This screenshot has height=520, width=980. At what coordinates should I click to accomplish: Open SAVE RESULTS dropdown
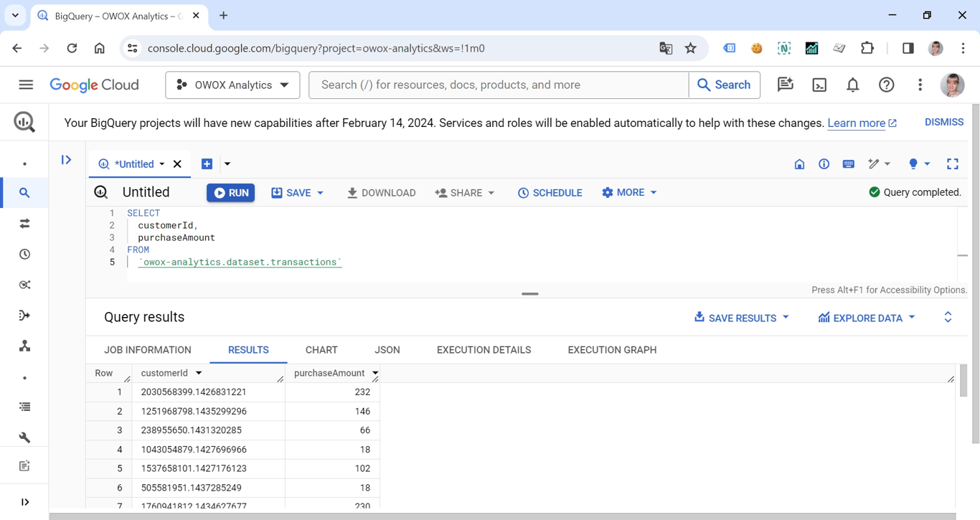[741, 318]
